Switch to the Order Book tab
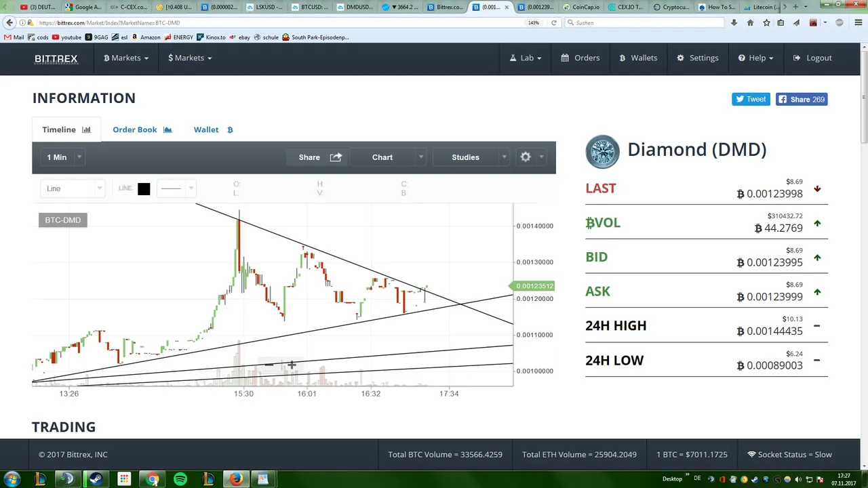This screenshot has height=488, width=868. (x=142, y=129)
